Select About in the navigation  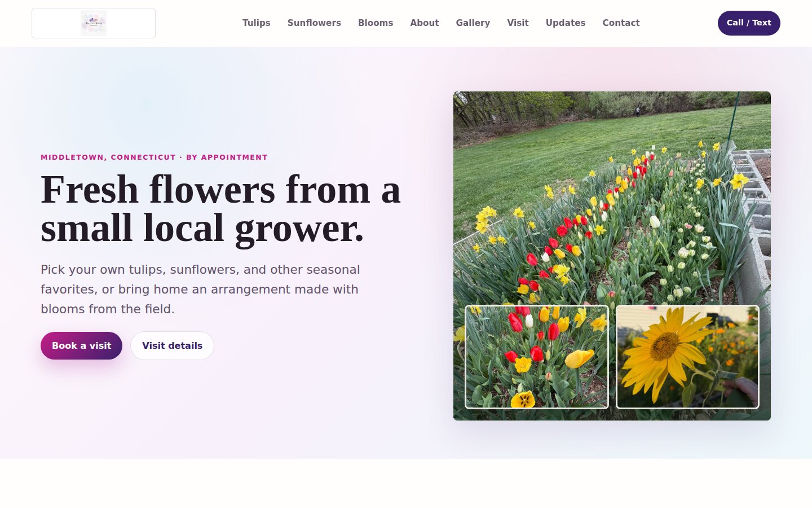click(425, 23)
